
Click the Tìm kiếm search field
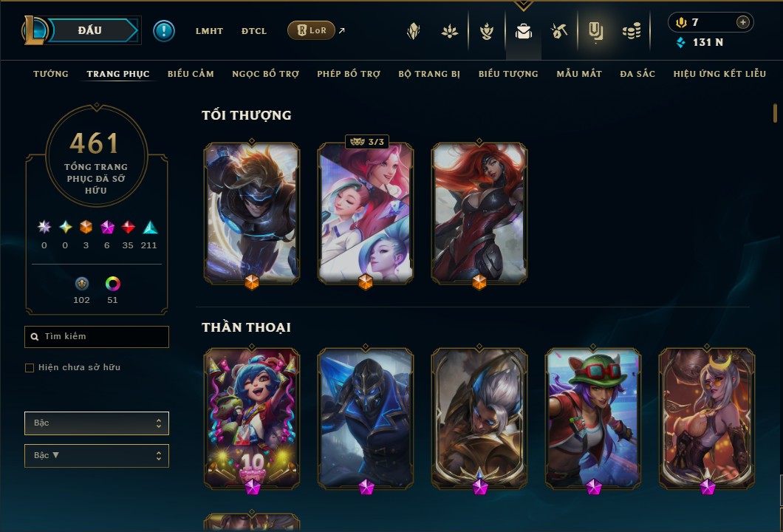pos(96,337)
